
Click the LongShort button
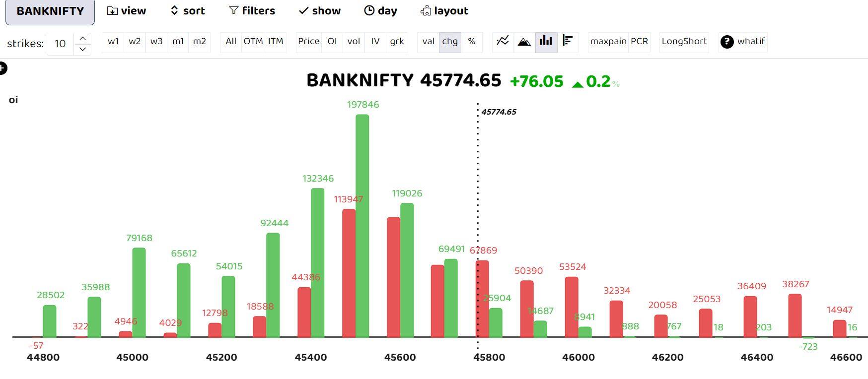click(x=684, y=42)
